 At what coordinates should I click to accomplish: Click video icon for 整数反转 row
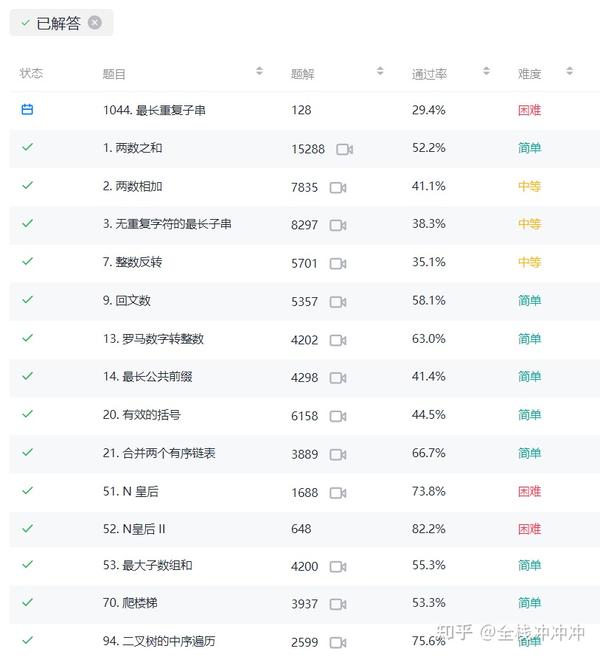point(338,264)
